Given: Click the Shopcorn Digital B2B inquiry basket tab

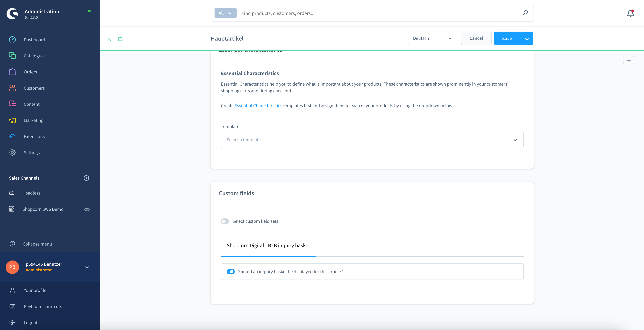Looking at the screenshot, I should point(268,245).
